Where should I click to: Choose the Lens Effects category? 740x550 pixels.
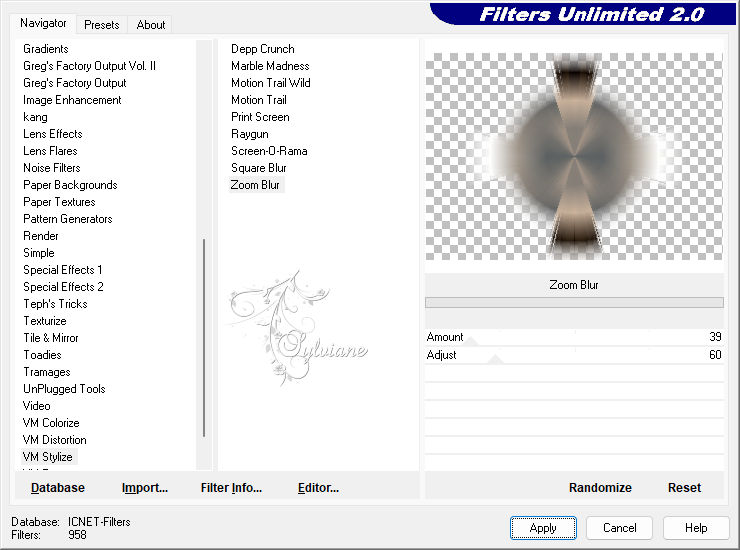point(52,134)
